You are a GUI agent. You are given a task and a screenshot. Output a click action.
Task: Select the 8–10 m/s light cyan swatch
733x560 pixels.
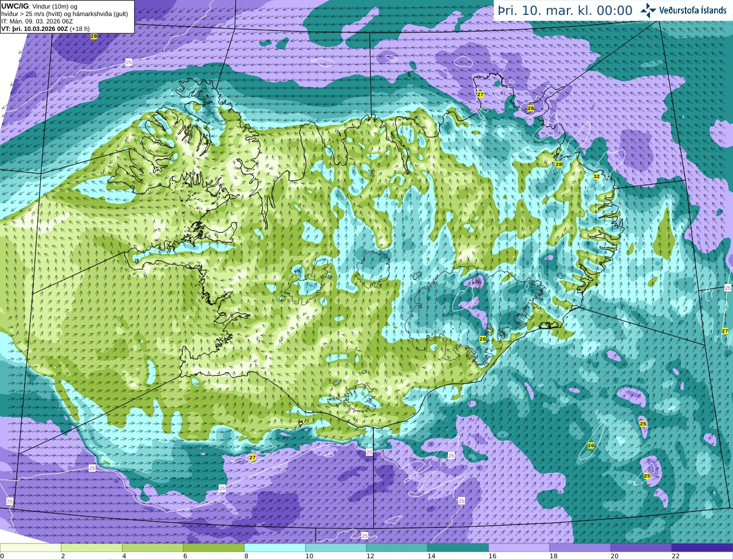point(275,547)
